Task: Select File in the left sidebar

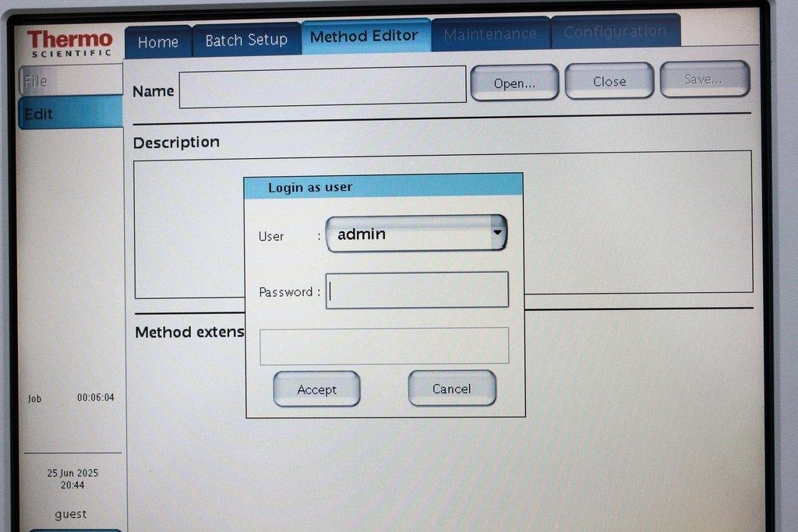Action: click(x=70, y=80)
